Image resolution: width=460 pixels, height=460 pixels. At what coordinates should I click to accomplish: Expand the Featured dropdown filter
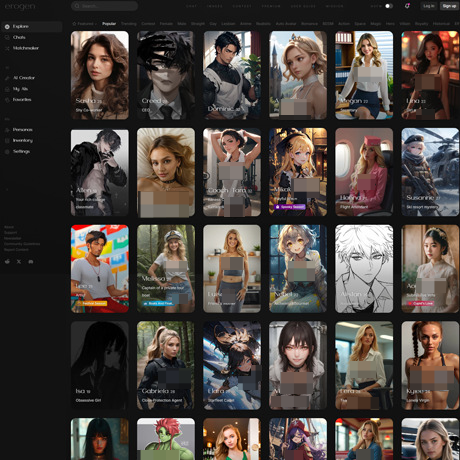(85, 24)
